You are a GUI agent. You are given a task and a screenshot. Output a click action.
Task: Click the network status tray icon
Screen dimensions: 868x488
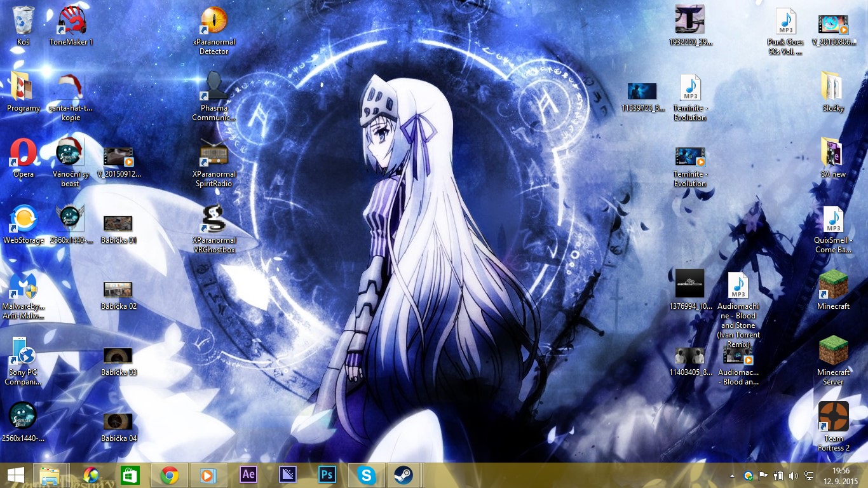809,475
